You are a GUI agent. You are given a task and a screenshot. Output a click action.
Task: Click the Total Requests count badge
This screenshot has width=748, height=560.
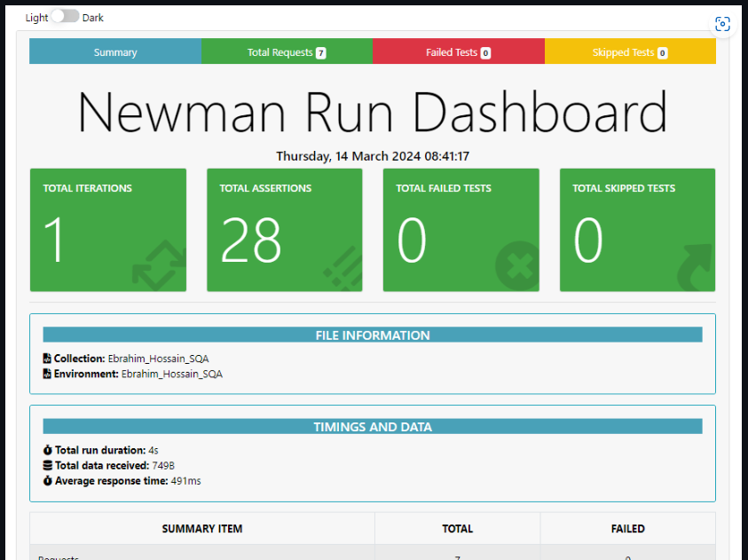click(x=320, y=53)
